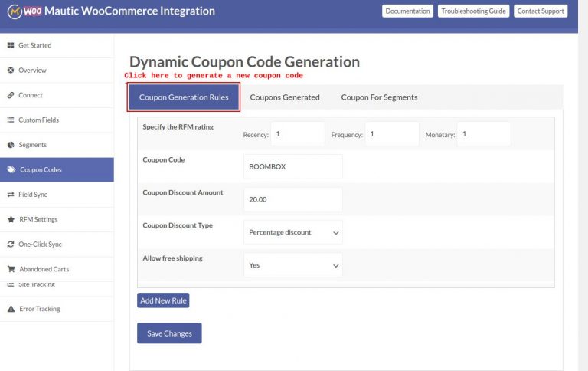Open the Coupon Discount Type dropdown
The width and height of the screenshot is (588, 371).
pyautogui.click(x=293, y=232)
